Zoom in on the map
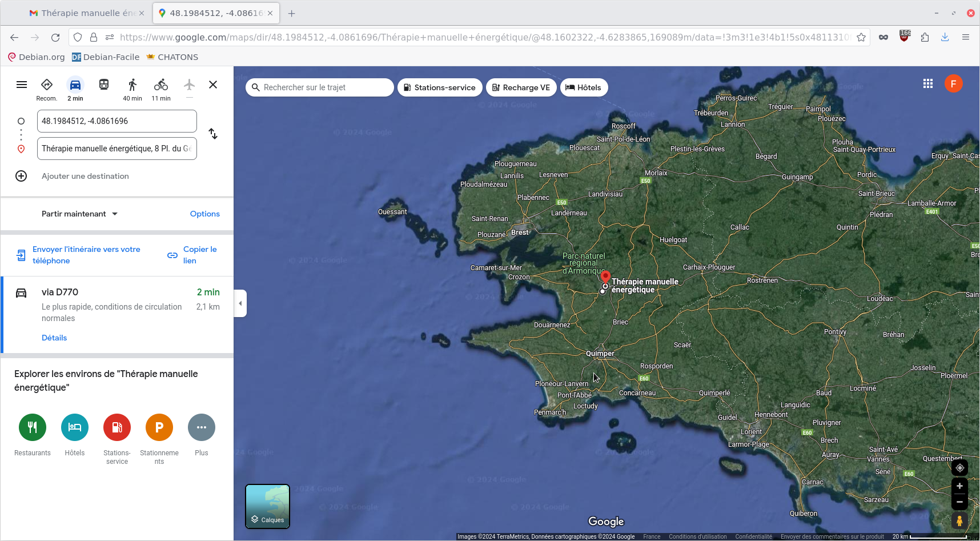 959,486
